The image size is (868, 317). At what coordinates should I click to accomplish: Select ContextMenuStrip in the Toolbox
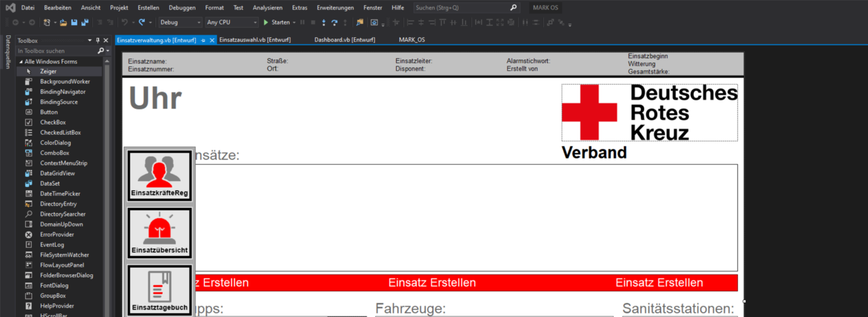tap(60, 163)
